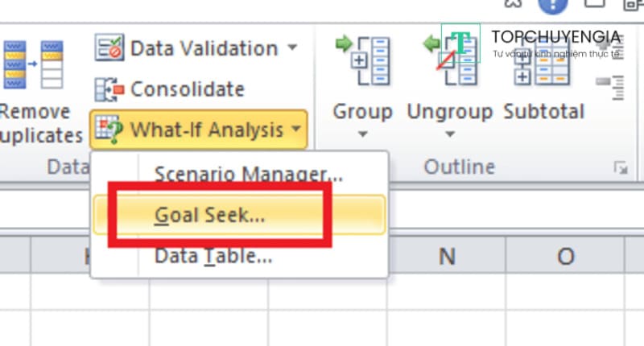Choose Goal Seek menu entry

(x=209, y=215)
